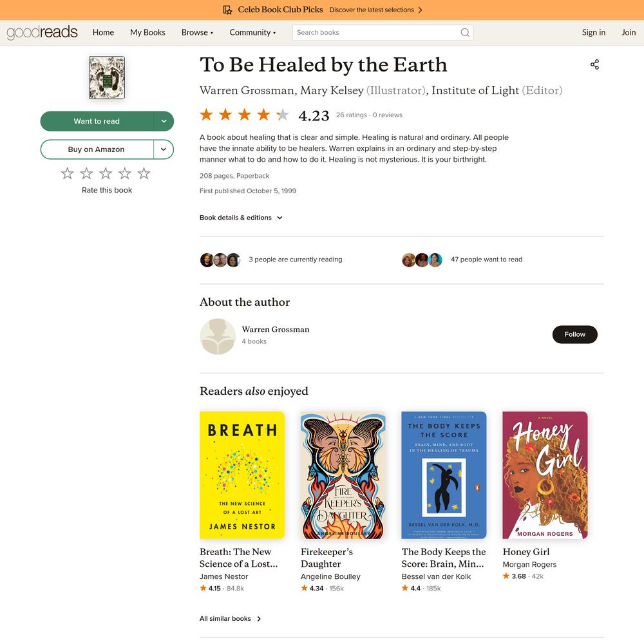The height and width of the screenshot is (644, 644).
Task: Click Warren Grossman's author avatar
Action: 218,336
